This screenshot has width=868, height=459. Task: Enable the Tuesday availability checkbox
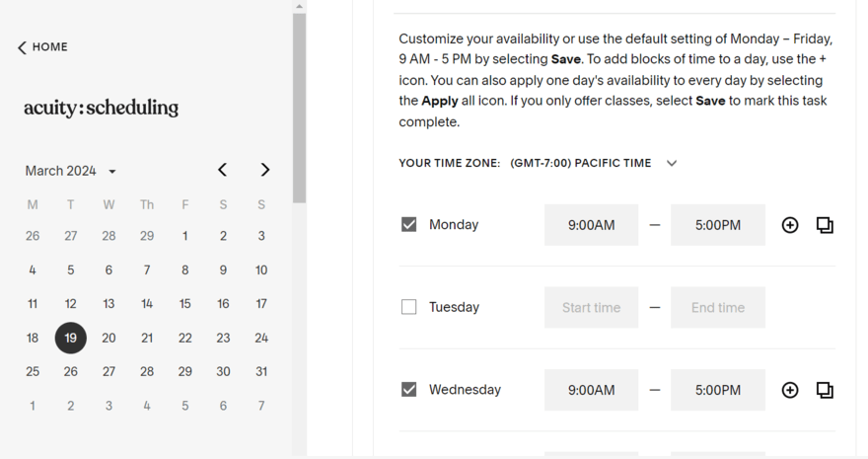(409, 307)
